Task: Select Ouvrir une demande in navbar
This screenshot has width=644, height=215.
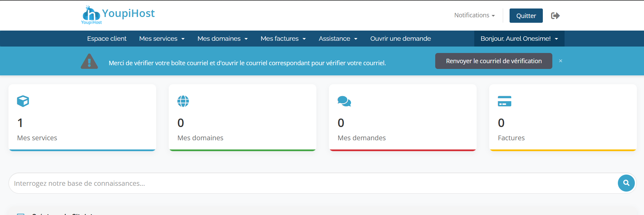Action: [400, 39]
